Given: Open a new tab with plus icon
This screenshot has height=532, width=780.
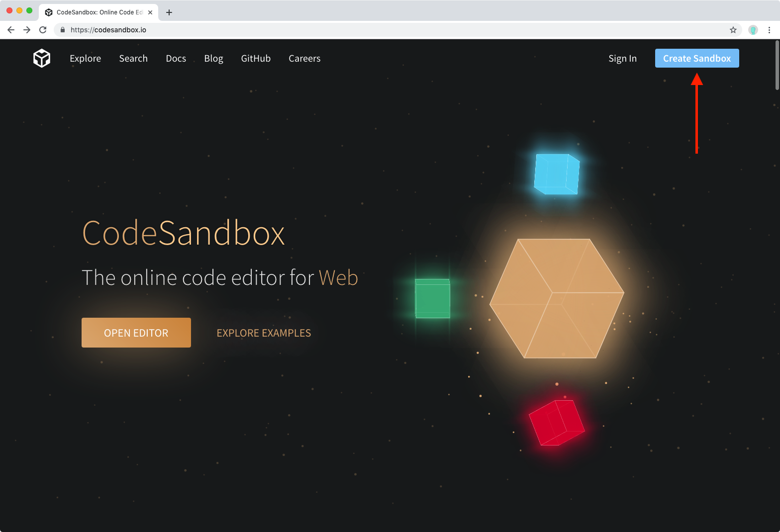Looking at the screenshot, I should click(x=169, y=12).
